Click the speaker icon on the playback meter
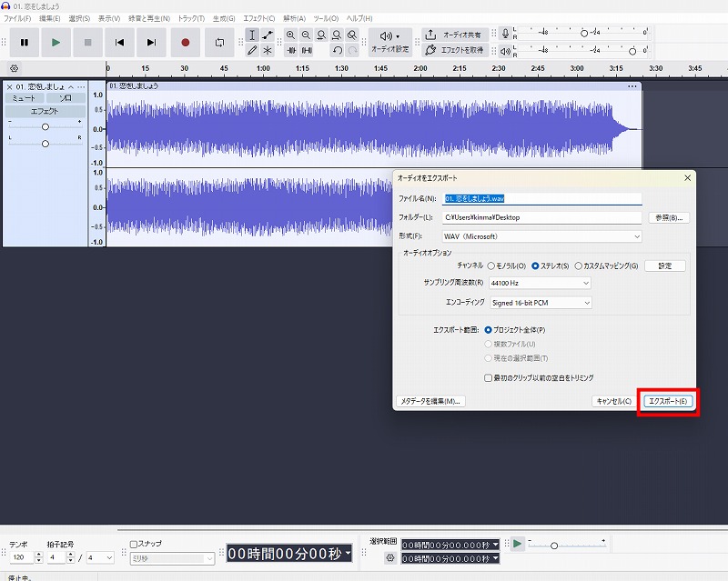 (506, 51)
